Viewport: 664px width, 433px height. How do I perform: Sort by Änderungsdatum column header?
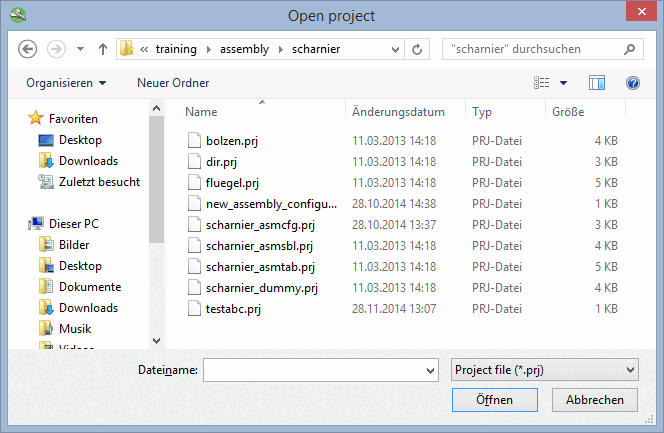click(x=398, y=112)
